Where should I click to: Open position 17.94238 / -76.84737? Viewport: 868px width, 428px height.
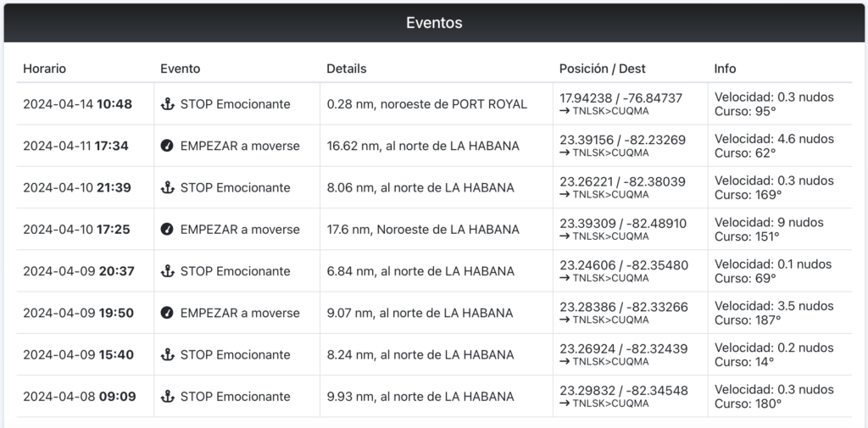point(620,97)
